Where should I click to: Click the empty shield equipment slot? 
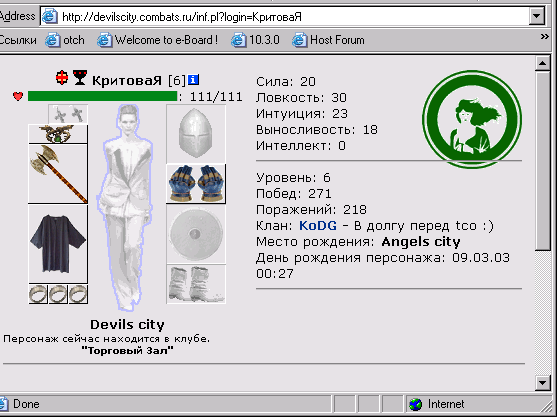[x=196, y=234]
